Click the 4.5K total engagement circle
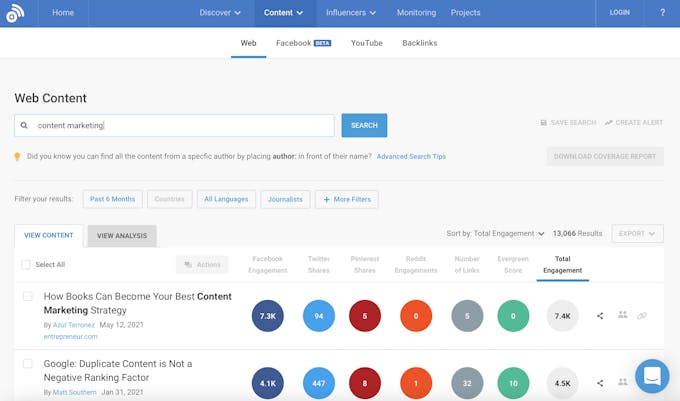 [562, 383]
